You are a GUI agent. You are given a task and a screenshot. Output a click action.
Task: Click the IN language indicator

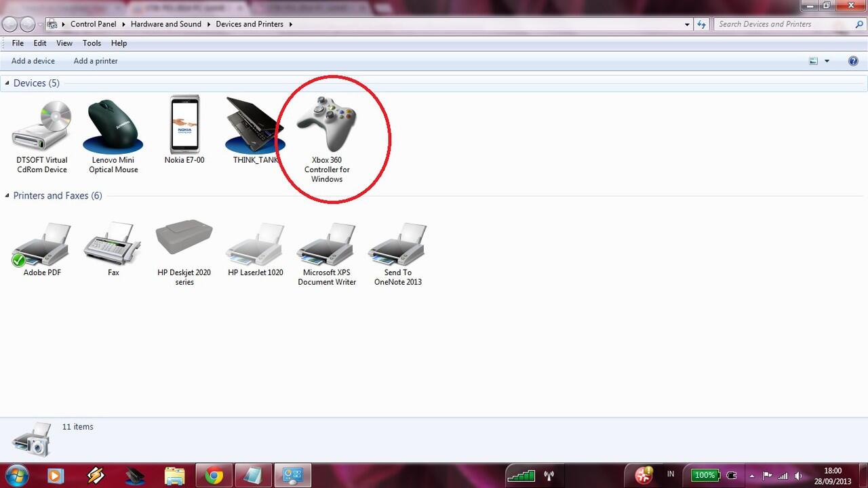[671, 474]
